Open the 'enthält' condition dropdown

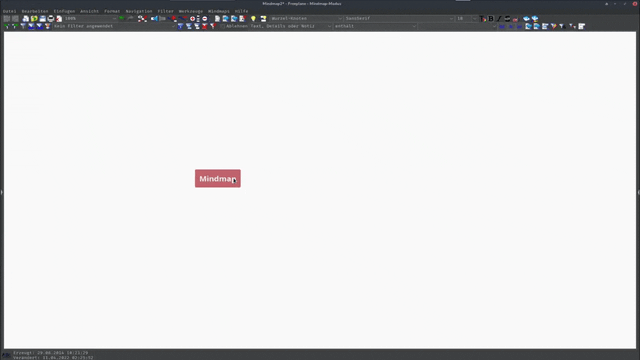click(x=375, y=26)
